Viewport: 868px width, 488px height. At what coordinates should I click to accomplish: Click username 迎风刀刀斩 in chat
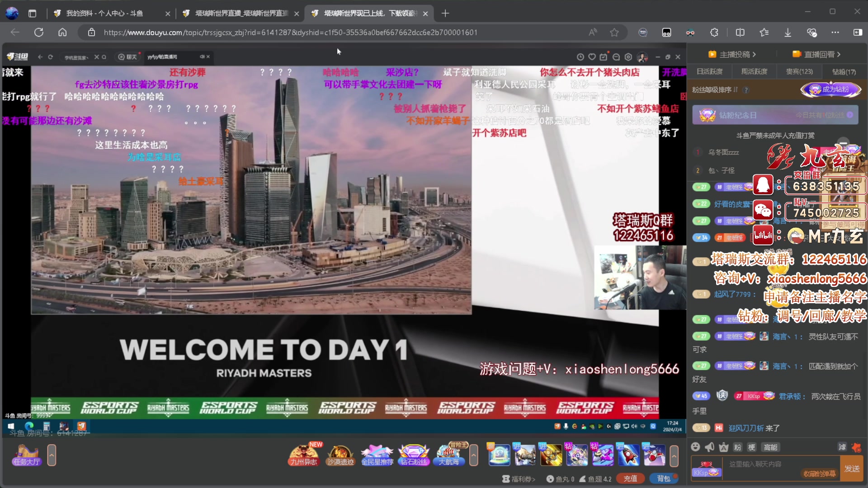(x=746, y=428)
